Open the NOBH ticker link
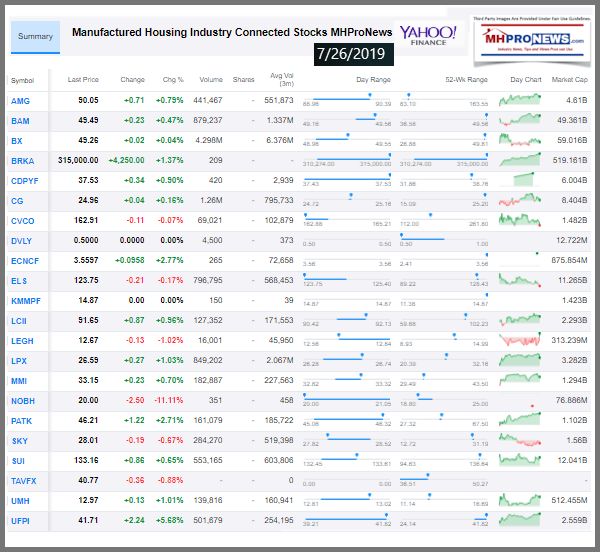This screenshot has height=552, width=600. pos(23,401)
